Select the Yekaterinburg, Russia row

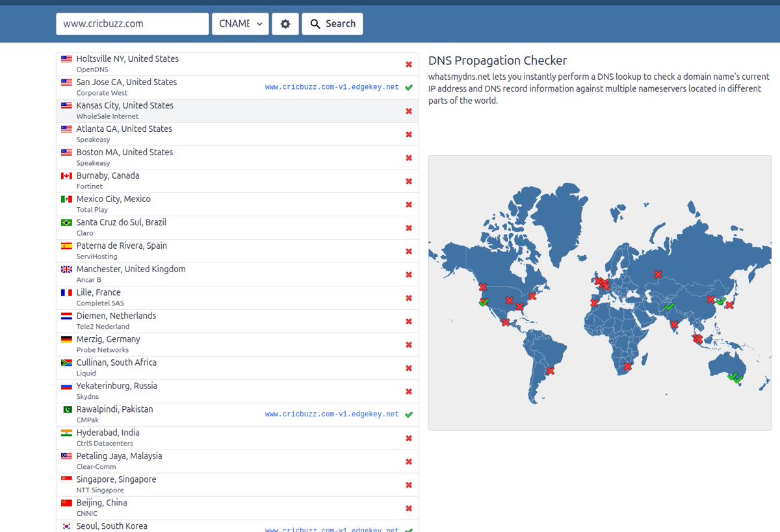tap(237, 392)
